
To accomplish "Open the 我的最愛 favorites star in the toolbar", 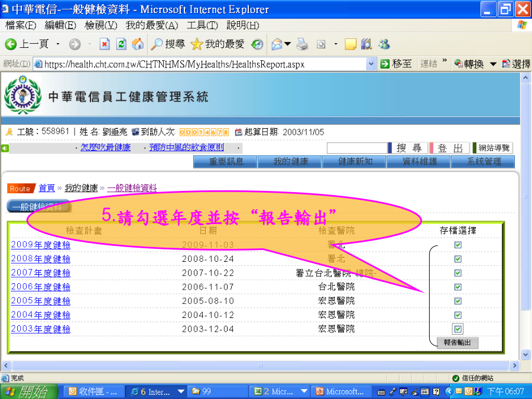I will [x=218, y=44].
